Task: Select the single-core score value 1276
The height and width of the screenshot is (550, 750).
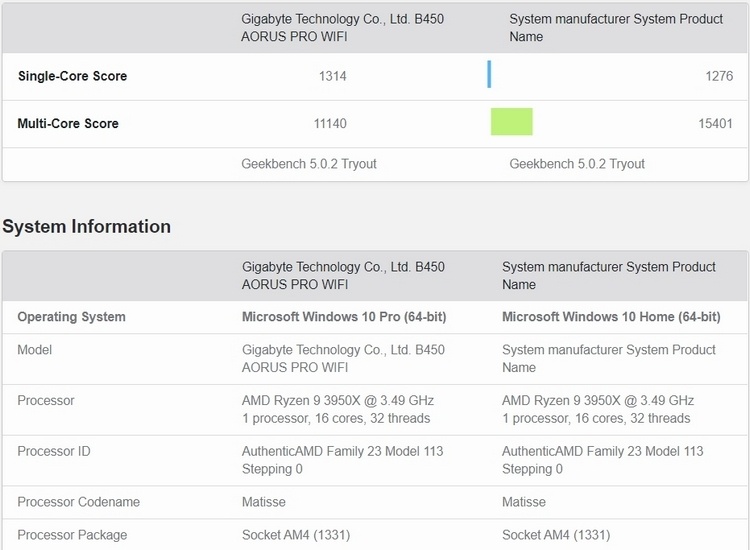Action: click(718, 76)
